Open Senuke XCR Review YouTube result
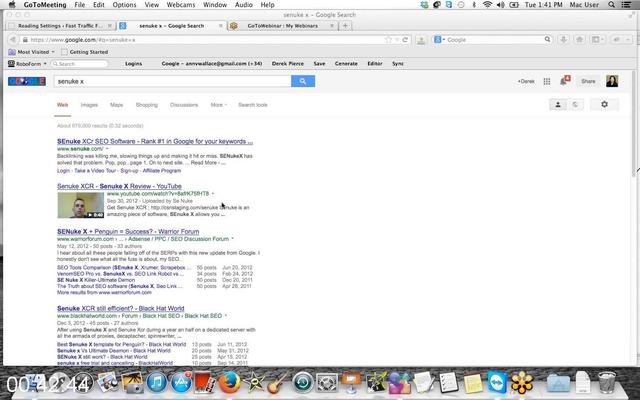 pyautogui.click(x=119, y=186)
